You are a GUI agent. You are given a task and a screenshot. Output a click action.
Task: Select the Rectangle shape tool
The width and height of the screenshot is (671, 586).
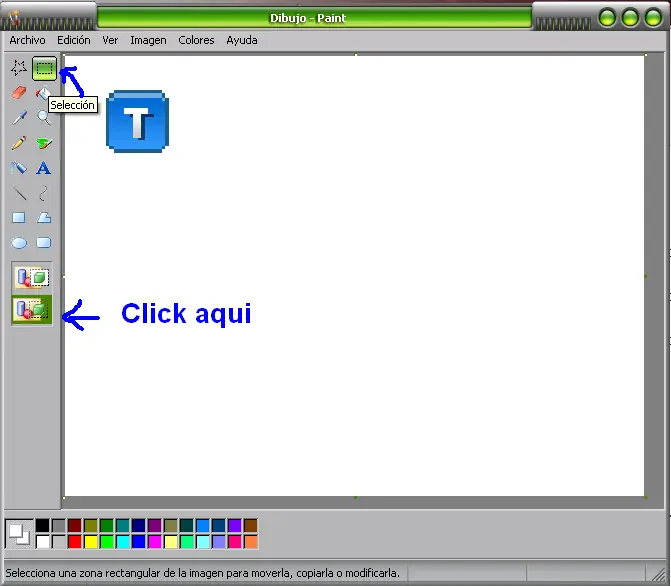[x=19, y=217]
